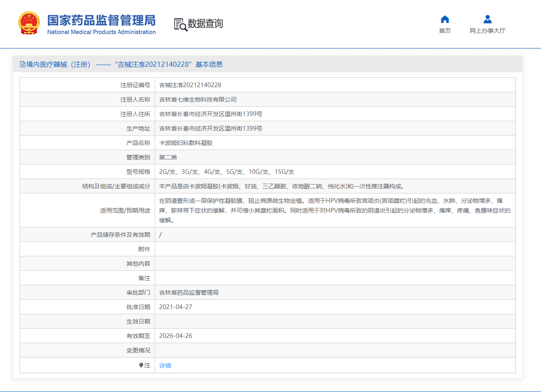The height and width of the screenshot is (392, 541).
Task: Click the 适用范围/预期用途 row label
Action: pos(125,210)
